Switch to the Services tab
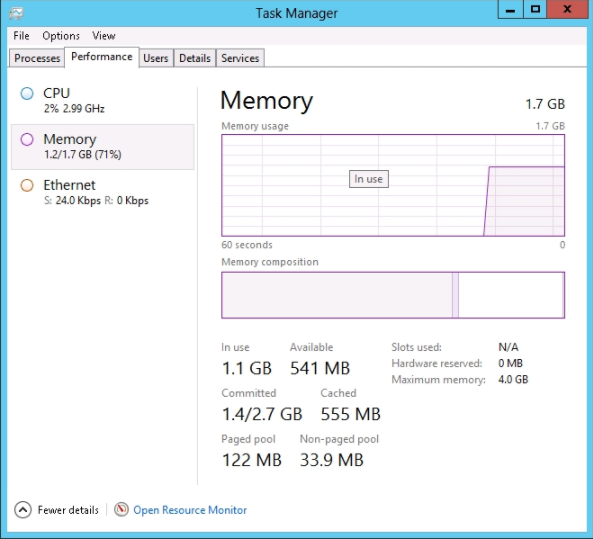Screen dimensions: 593x539 240,58
